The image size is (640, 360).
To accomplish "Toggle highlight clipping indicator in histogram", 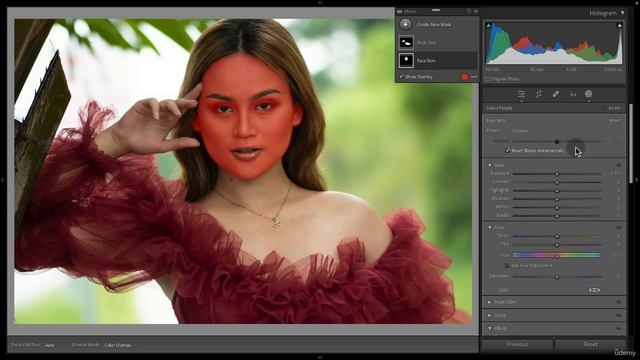I will pos(620,25).
